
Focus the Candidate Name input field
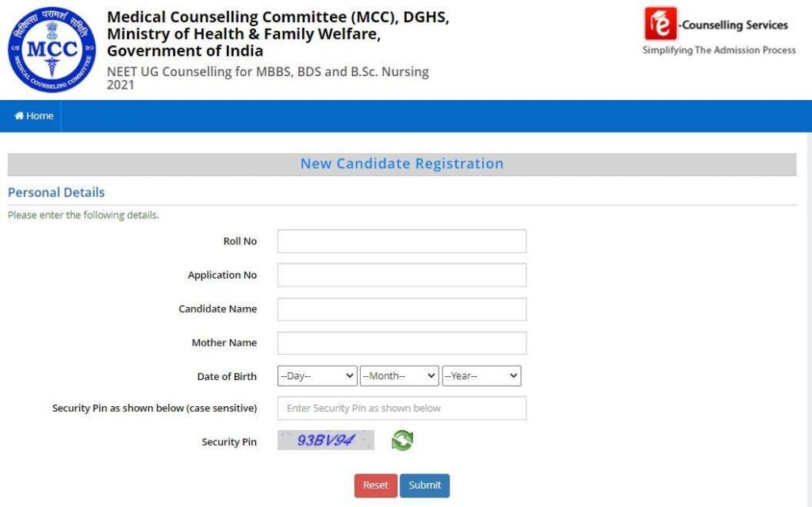point(402,309)
